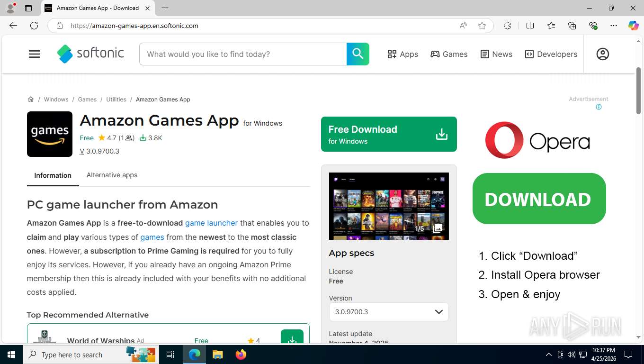The image size is (644, 364).
Task: Click the Opera logo advertisement
Action: pyautogui.click(x=537, y=140)
